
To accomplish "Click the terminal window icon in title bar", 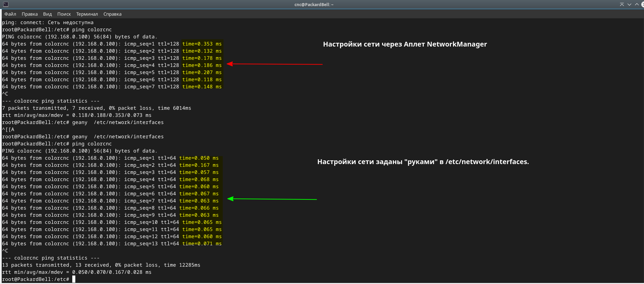I will click(6, 4).
